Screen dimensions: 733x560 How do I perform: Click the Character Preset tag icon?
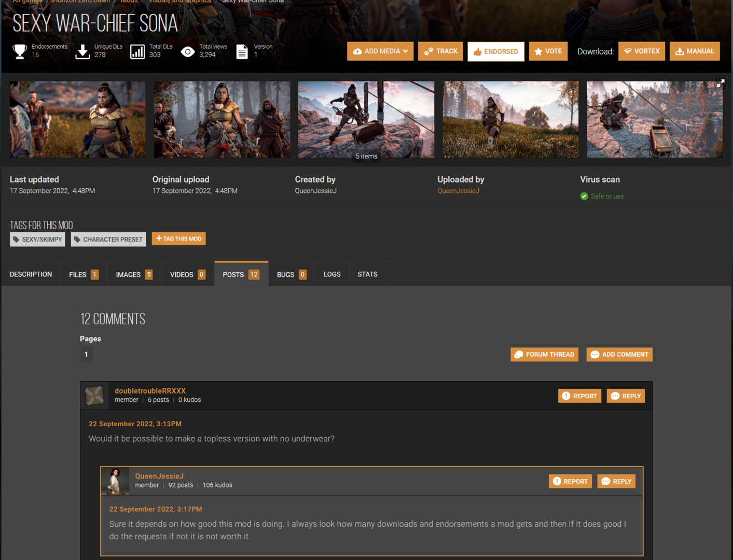point(77,240)
